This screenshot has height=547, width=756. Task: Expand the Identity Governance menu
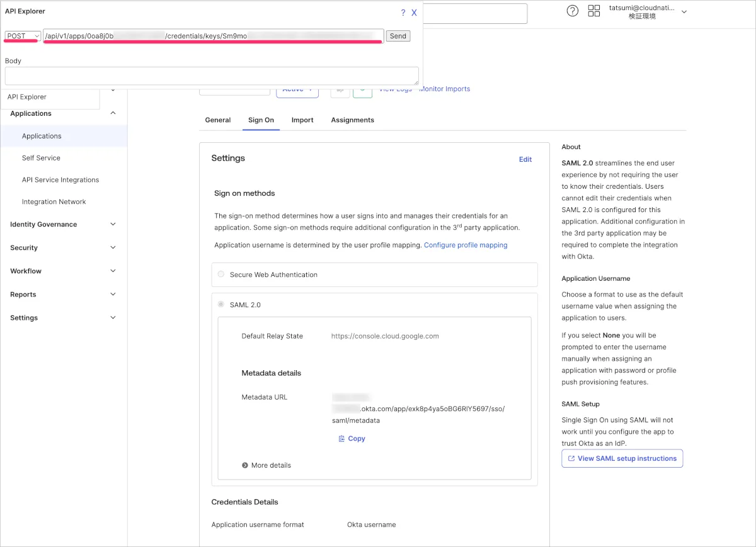tap(113, 224)
